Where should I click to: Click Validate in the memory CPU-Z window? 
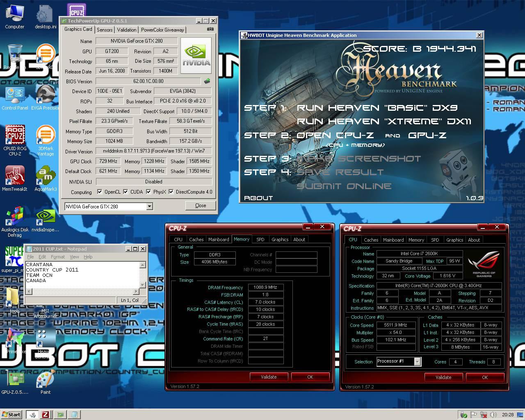[269, 377]
